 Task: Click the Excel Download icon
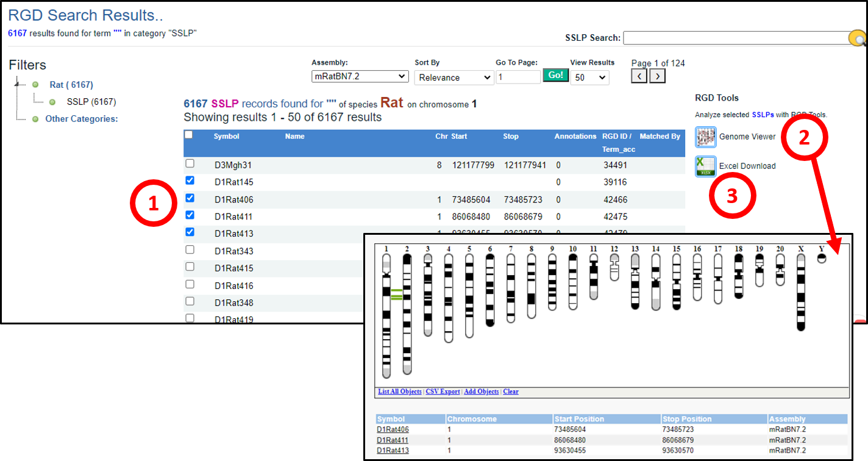pyautogui.click(x=706, y=166)
